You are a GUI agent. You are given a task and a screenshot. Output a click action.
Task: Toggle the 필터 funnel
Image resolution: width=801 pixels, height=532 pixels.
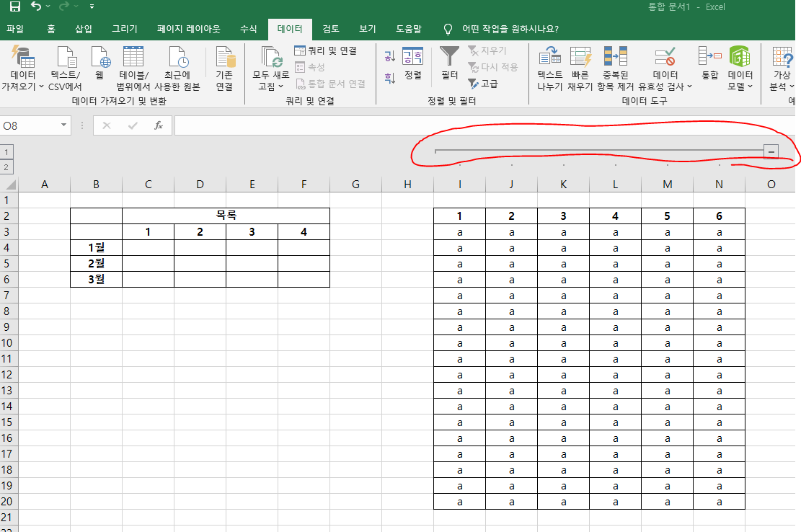coord(450,63)
